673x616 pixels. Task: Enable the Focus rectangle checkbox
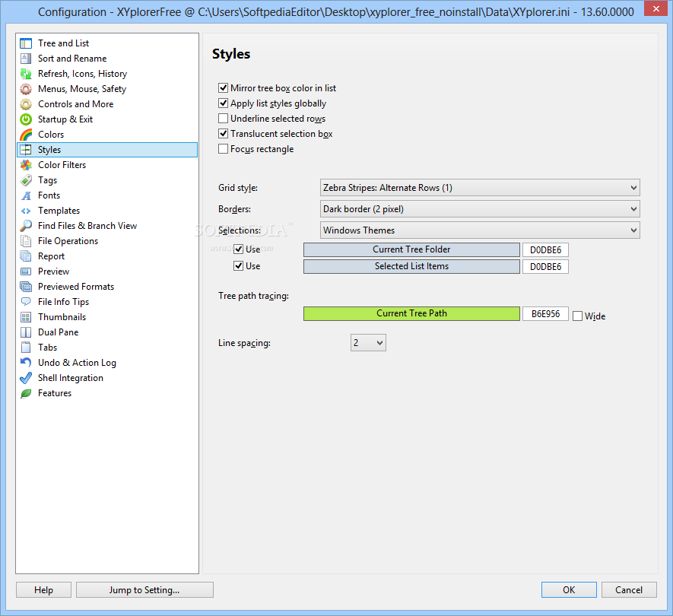point(223,149)
